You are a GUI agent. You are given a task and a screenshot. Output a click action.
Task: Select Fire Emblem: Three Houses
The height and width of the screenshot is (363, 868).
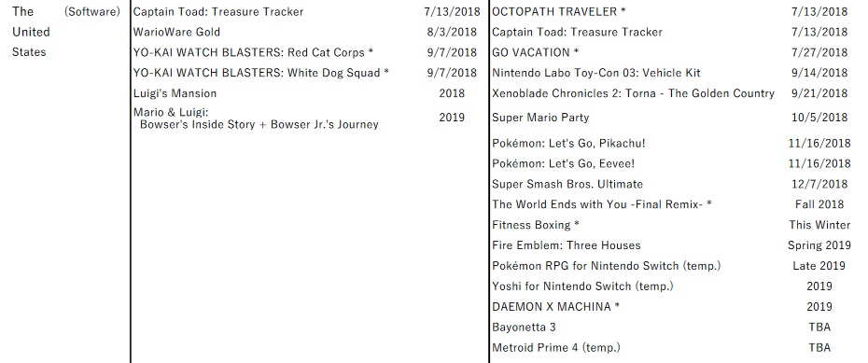(x=567, y=245)
